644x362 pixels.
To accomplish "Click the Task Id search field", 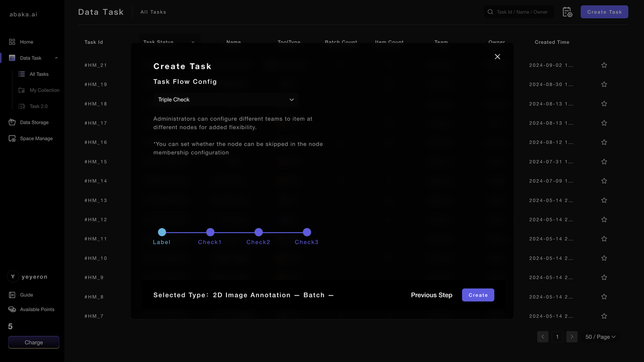I will tap(521, 12).
